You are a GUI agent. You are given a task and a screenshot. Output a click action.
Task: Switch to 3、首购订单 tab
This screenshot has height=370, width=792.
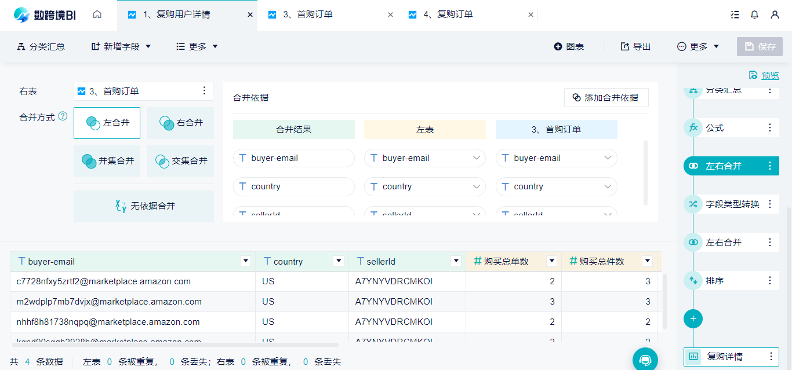(327, 15)
